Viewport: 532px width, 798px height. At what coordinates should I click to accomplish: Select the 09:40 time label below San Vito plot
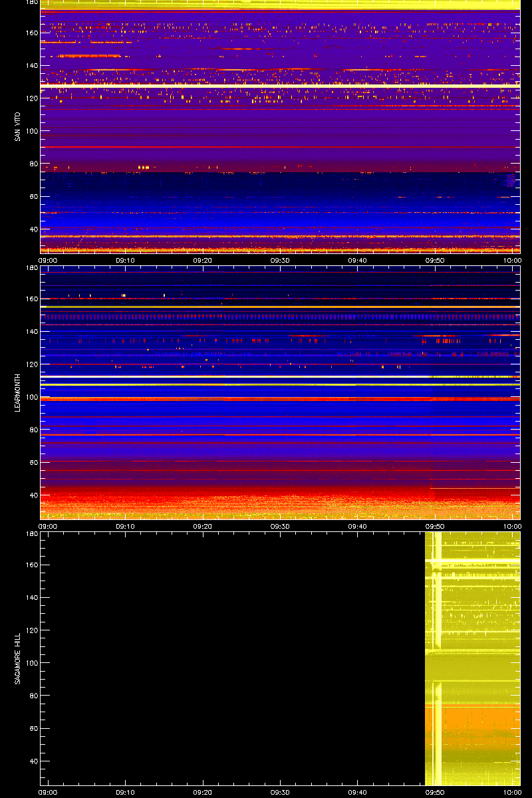358,261
